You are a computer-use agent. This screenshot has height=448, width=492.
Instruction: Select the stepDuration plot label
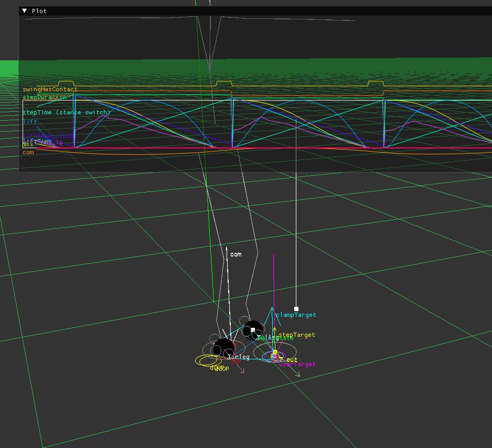45,98
